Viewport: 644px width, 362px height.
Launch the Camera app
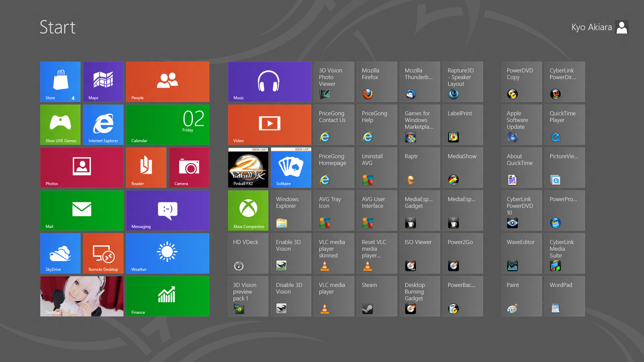[x=189, y=168]
